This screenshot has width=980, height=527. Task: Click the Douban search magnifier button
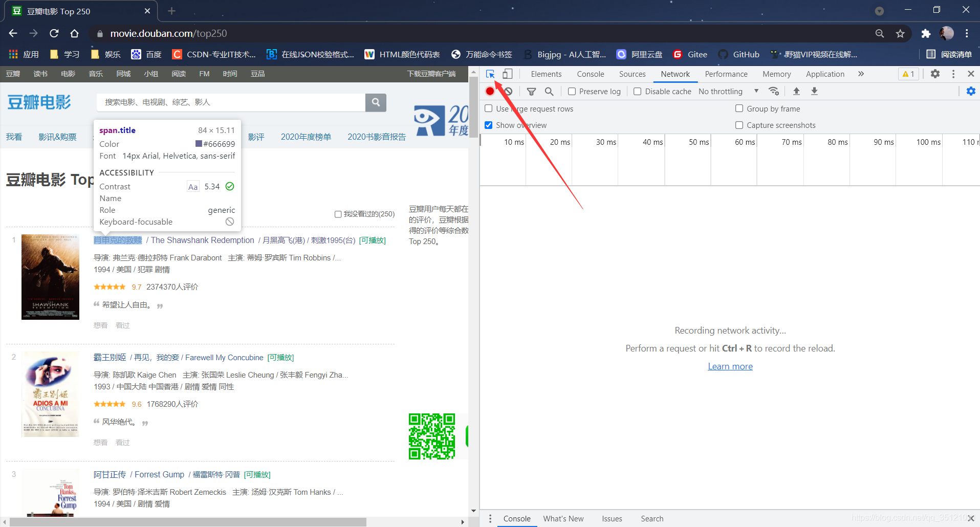click(376, 102)
